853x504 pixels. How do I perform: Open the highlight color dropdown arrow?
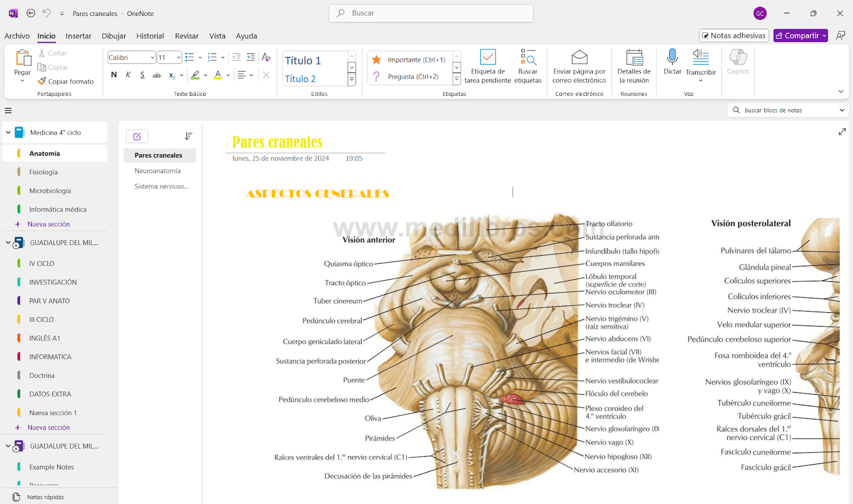(206, 75)
